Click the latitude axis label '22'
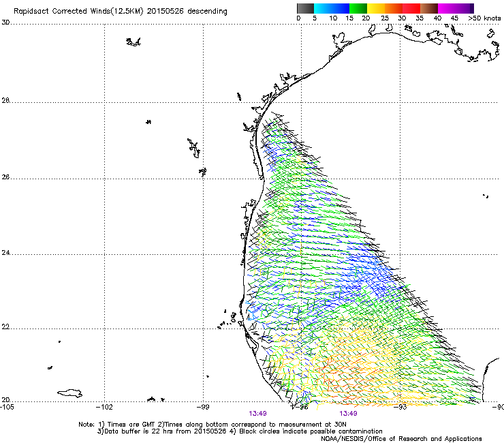Screen dimensions: 504x443 tap(5, 327)
